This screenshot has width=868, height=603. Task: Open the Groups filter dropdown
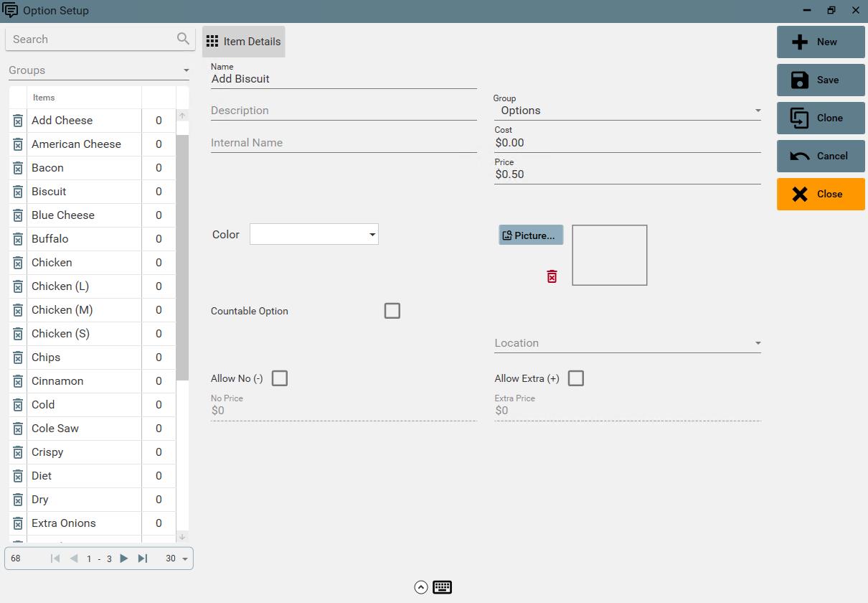[99, 70]
